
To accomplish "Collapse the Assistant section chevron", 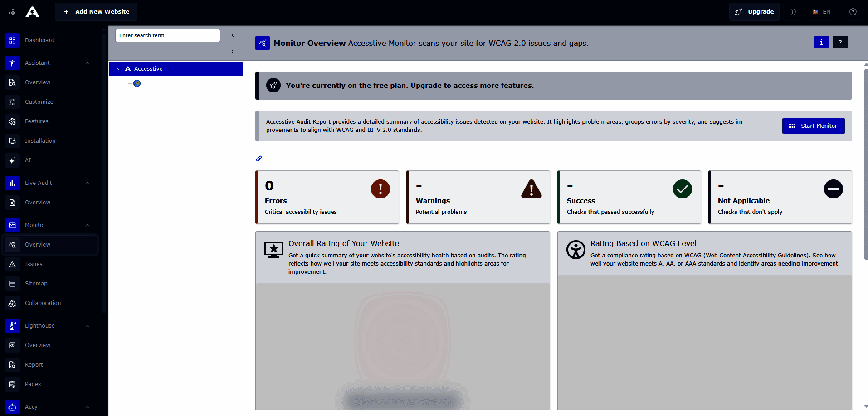I will click(87, 63).
